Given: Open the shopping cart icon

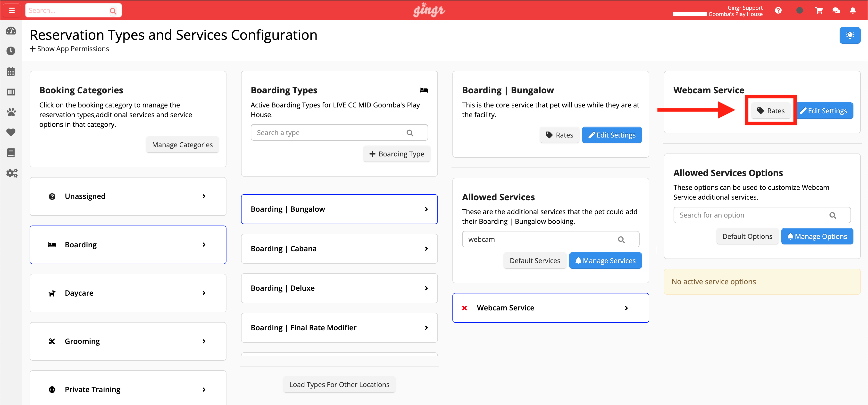Looking at the screenshot, I should coord(819,10).
